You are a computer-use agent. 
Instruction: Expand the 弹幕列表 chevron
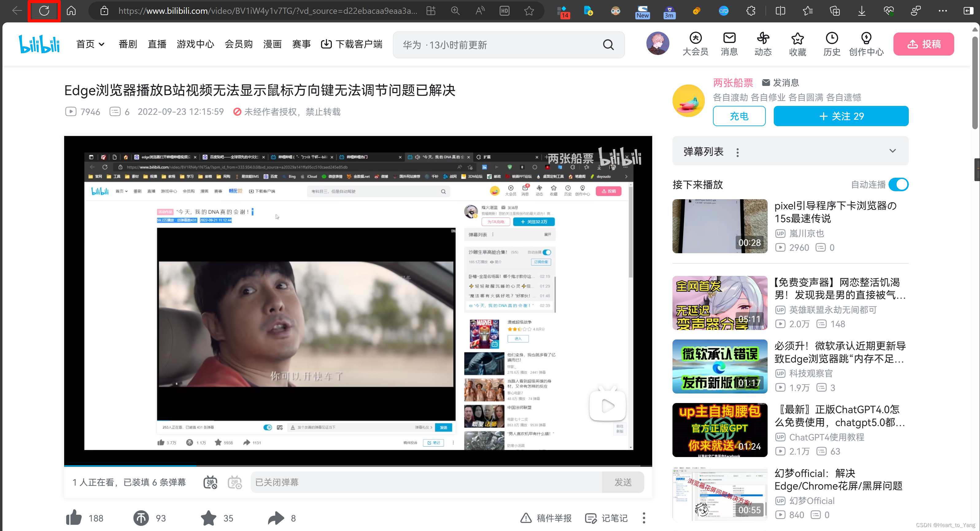click(893, 151)
